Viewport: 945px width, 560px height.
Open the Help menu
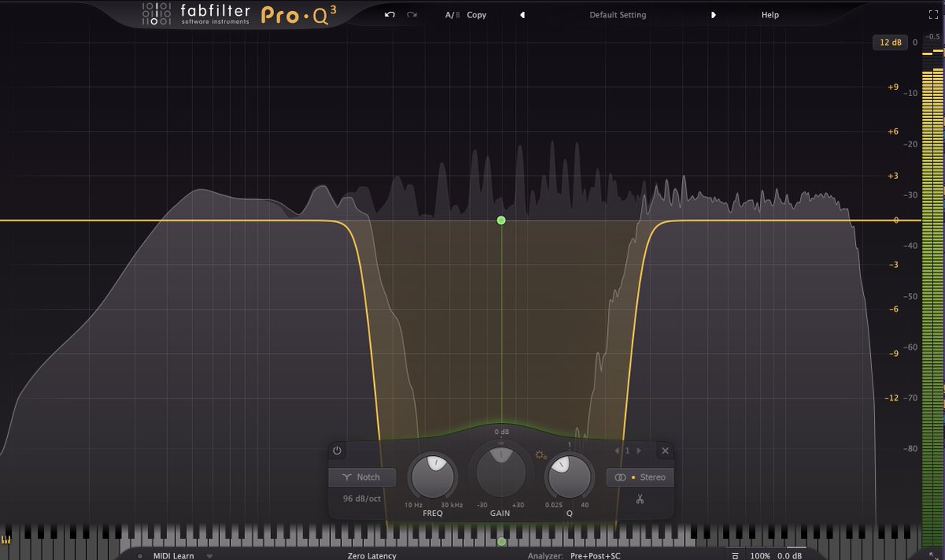[770, 15]
